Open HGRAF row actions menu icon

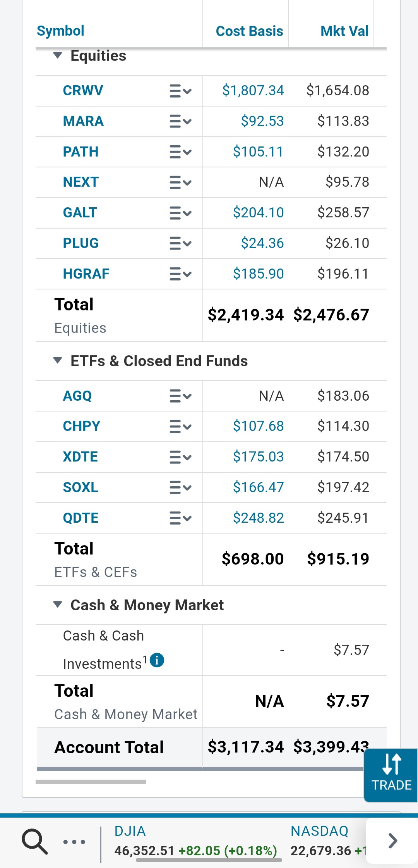[180, 274]
